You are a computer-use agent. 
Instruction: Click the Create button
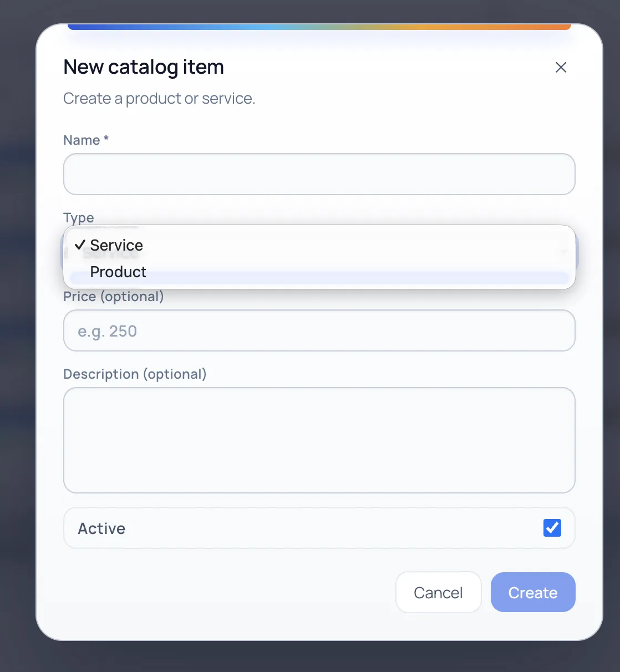point(532,592)
